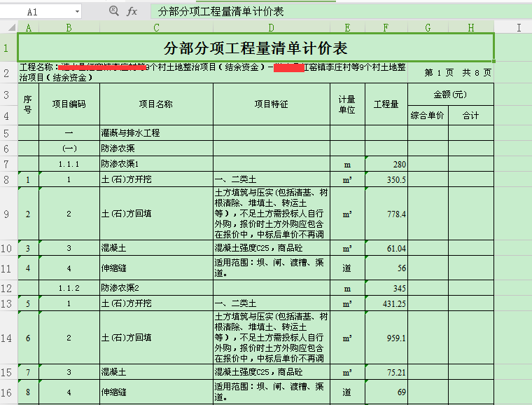Screen dimensions: 532x405
Task: Click the 项目特征 header cell
Action: (272, 104)
